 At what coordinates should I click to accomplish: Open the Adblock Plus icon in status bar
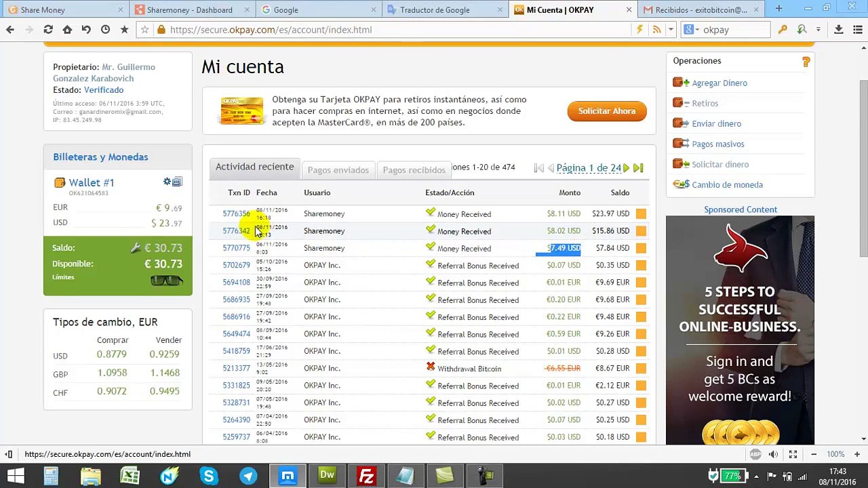click(755, 454)
